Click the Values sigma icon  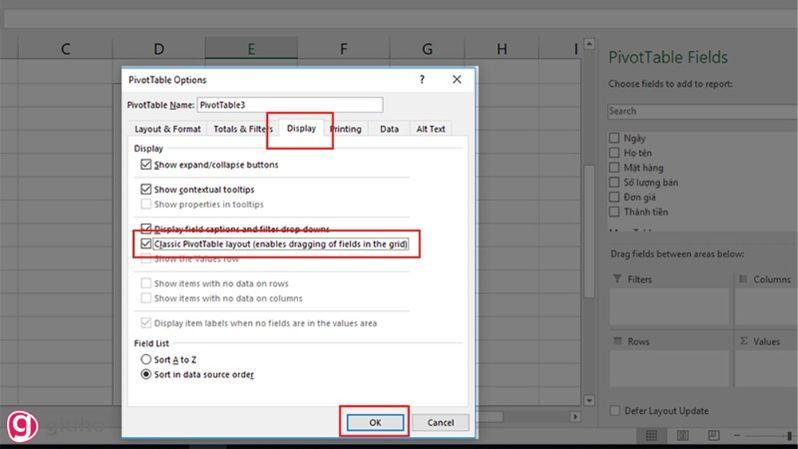(x=744, y=341)
